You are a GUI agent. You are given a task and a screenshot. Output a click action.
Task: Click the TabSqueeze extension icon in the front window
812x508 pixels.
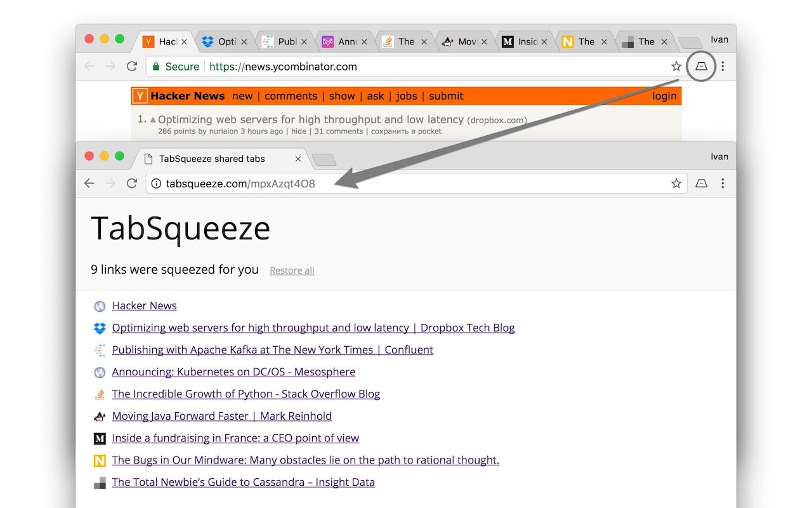coord(702,184)
